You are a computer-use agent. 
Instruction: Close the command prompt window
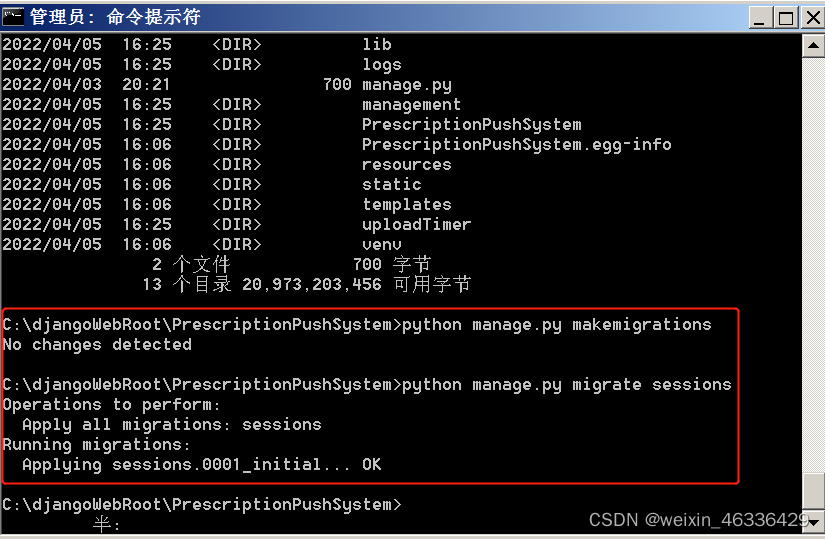click(810, 17)
